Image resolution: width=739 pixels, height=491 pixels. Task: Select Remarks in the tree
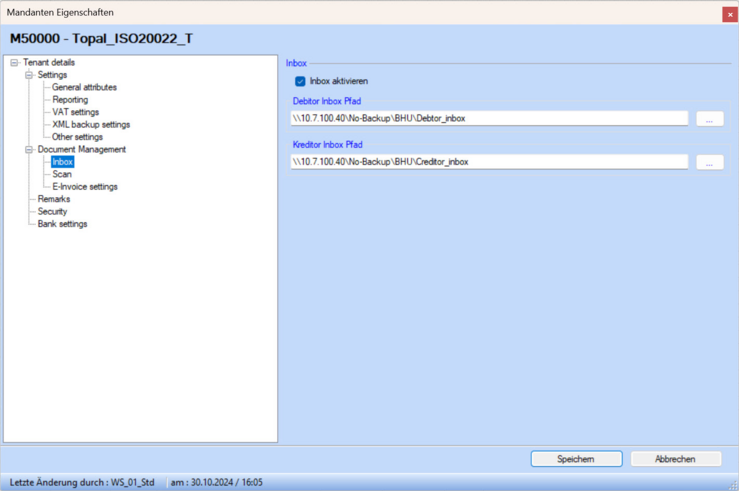[54, 199]
